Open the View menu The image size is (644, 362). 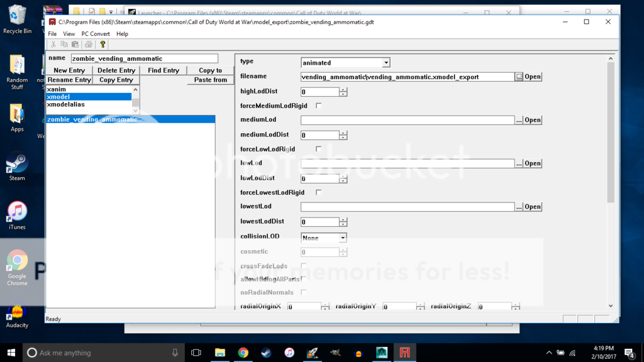(69, 34)
